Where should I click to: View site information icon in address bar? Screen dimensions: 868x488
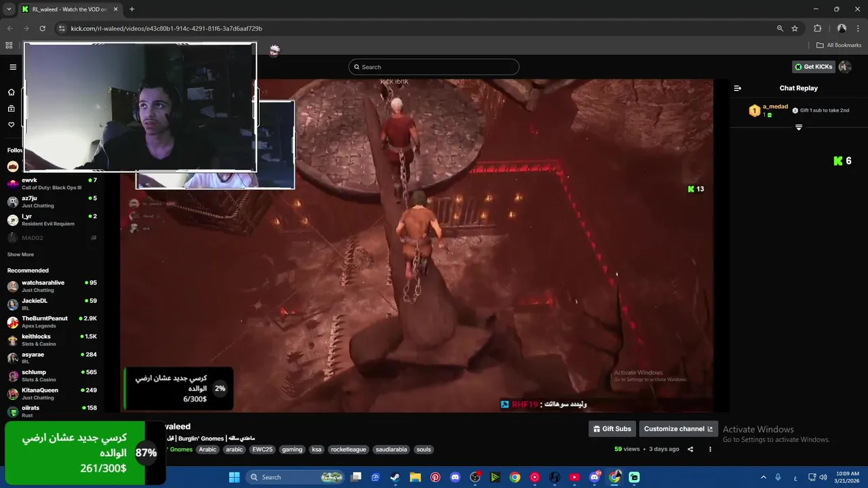click(x=62, y=28)
